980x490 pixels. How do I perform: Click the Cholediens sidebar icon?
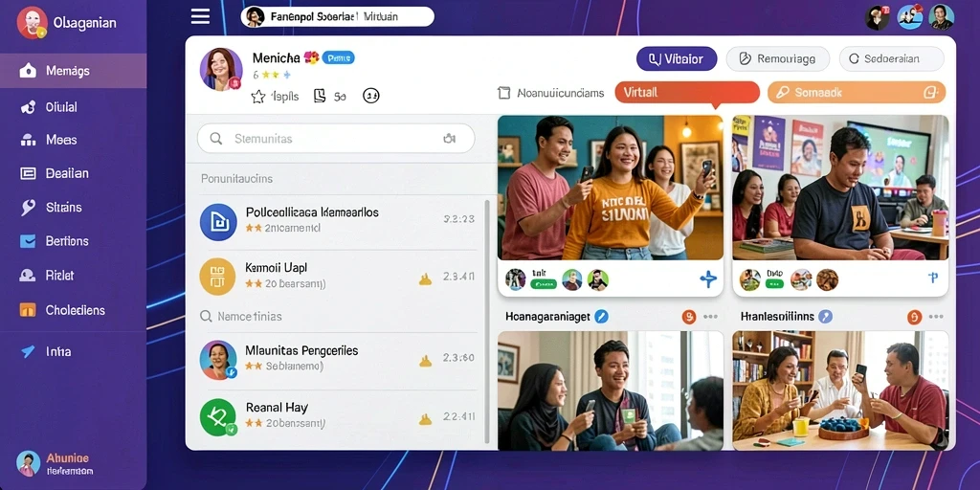pos(28,310)
